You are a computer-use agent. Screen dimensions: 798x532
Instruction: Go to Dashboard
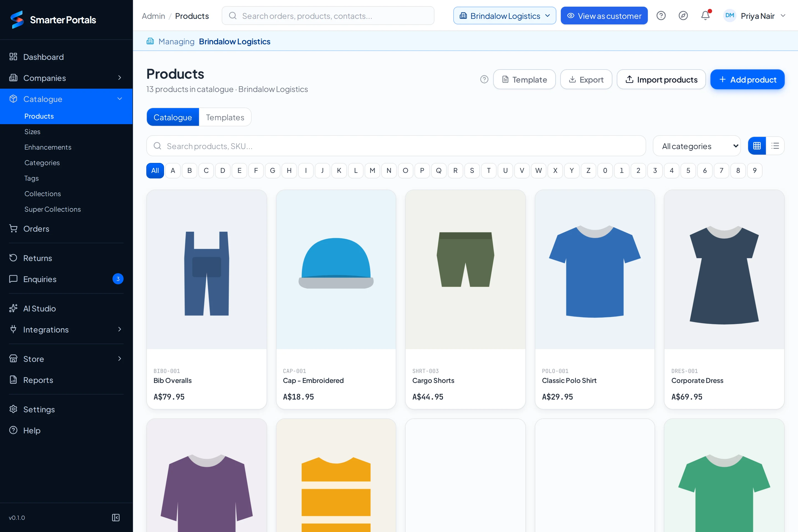66,57
